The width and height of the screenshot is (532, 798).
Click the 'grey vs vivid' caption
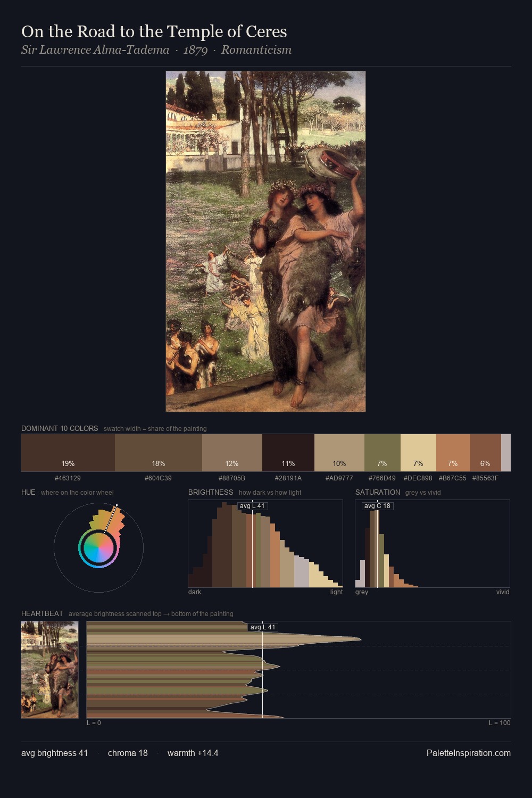423,493
